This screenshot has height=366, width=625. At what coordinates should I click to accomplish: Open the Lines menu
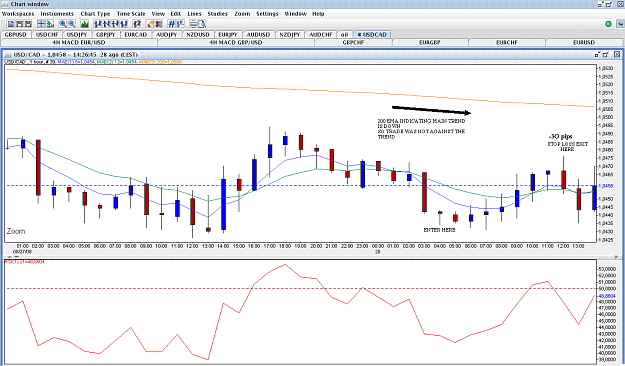[195, 14]
